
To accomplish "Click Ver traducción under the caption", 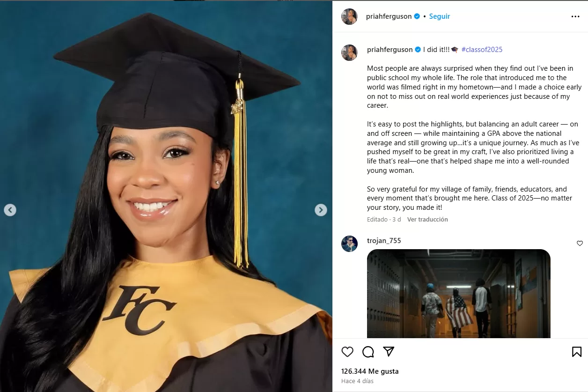I will coord(427,220).
